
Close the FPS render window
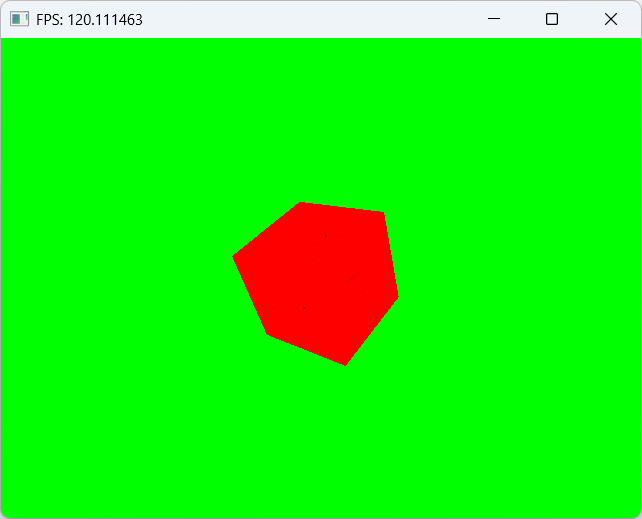point(611,19)
